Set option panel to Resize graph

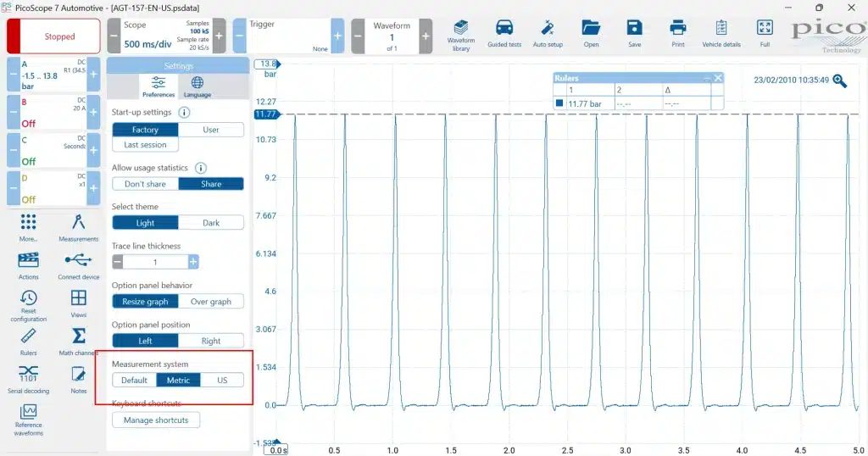[145, 301]
